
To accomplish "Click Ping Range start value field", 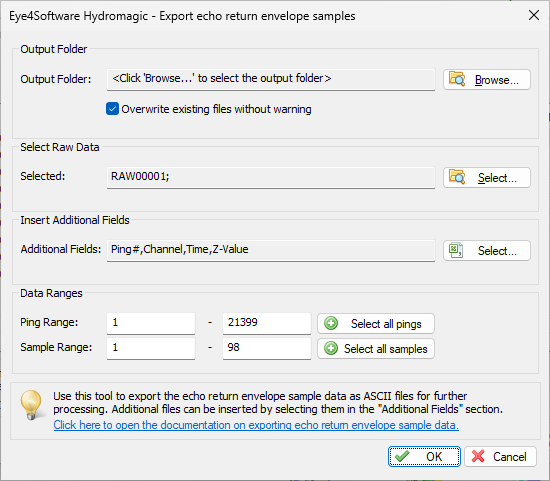I will coord(151,323).
